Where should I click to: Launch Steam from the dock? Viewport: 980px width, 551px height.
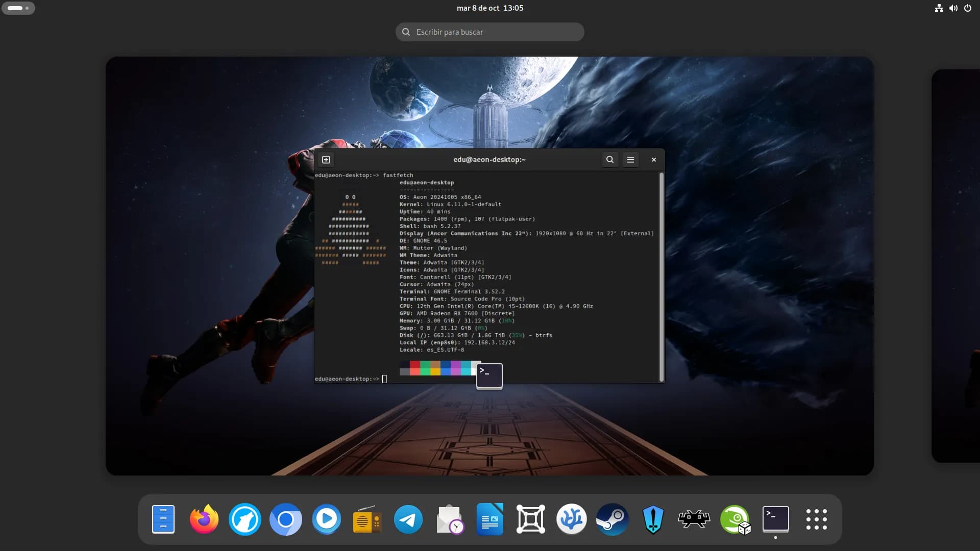[x=612, y=519]
